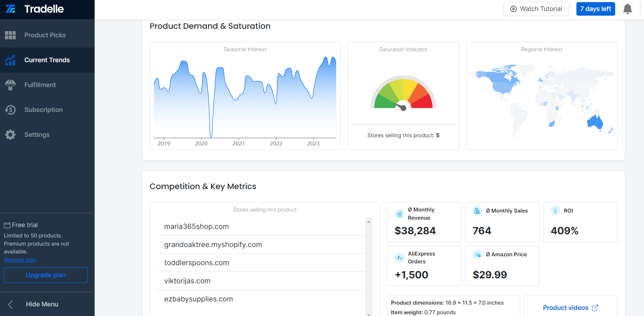This screenshot has width=644, height=316.
Task: Click the Regional Interest title
Action: tap(542, 49)
